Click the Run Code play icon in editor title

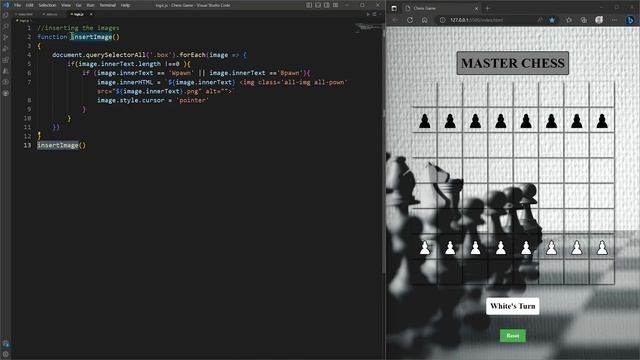368,14
